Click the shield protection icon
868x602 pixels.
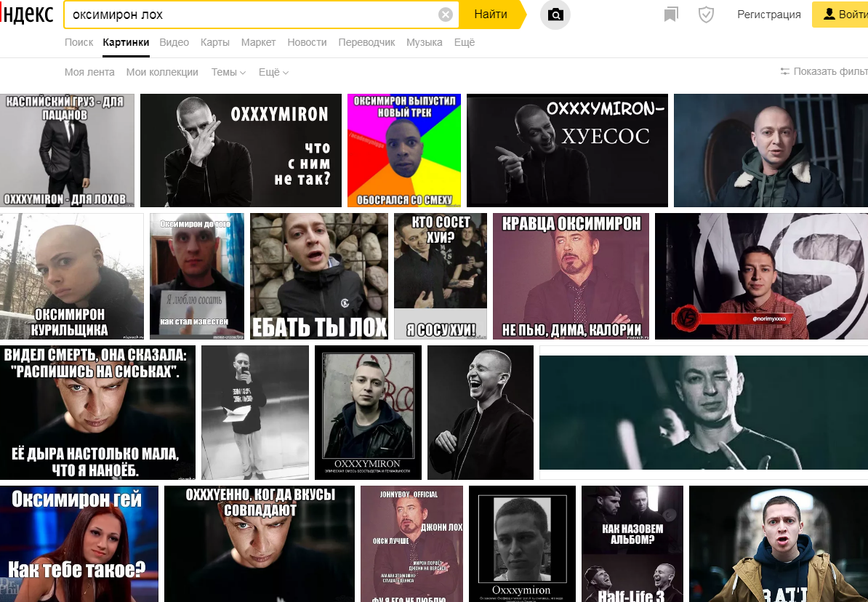click(x=706, y=15)
